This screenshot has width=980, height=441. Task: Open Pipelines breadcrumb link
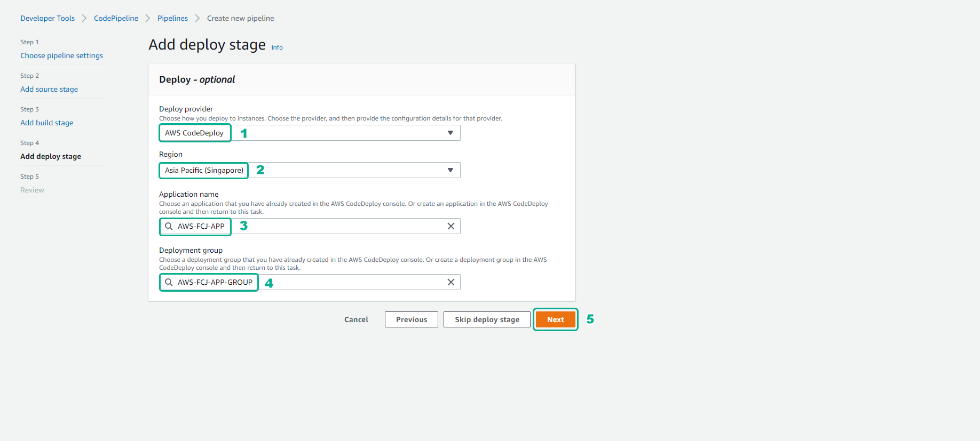pyautogui.click(x=172, y=18)
